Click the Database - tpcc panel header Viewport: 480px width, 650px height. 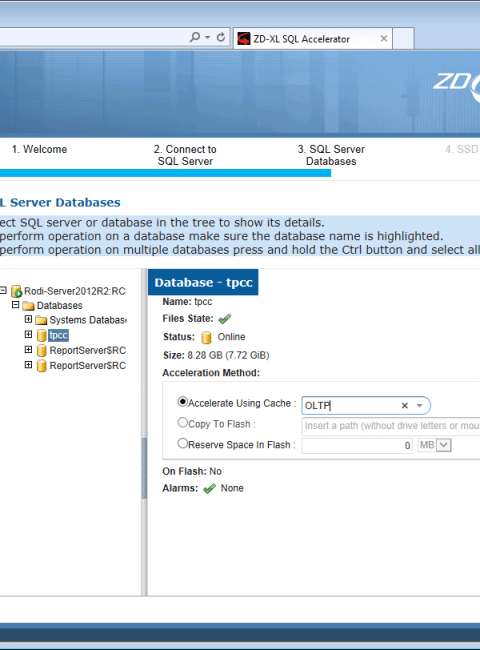coord(203,282)
